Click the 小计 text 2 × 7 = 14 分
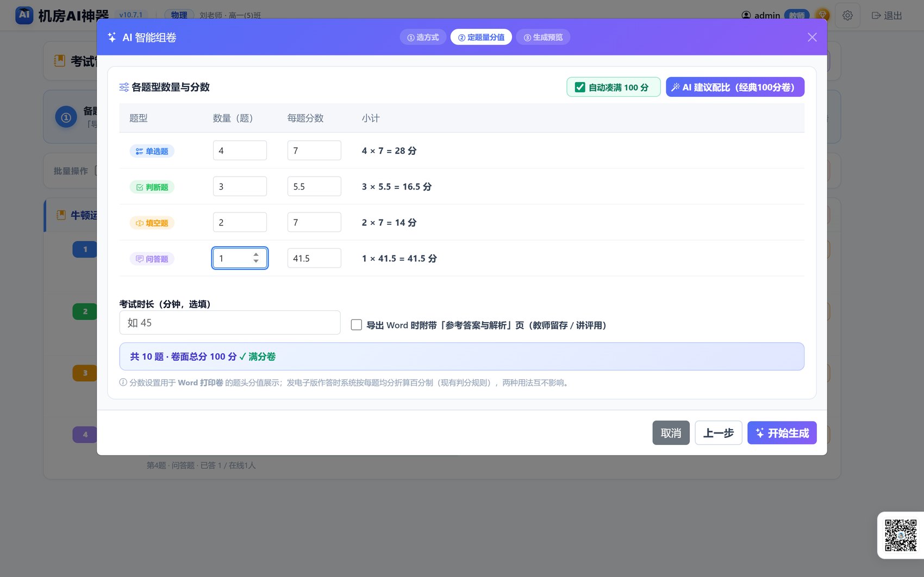The height and width of the screenshot is (577, 924). pyautogui.click(x=389, y=222)
